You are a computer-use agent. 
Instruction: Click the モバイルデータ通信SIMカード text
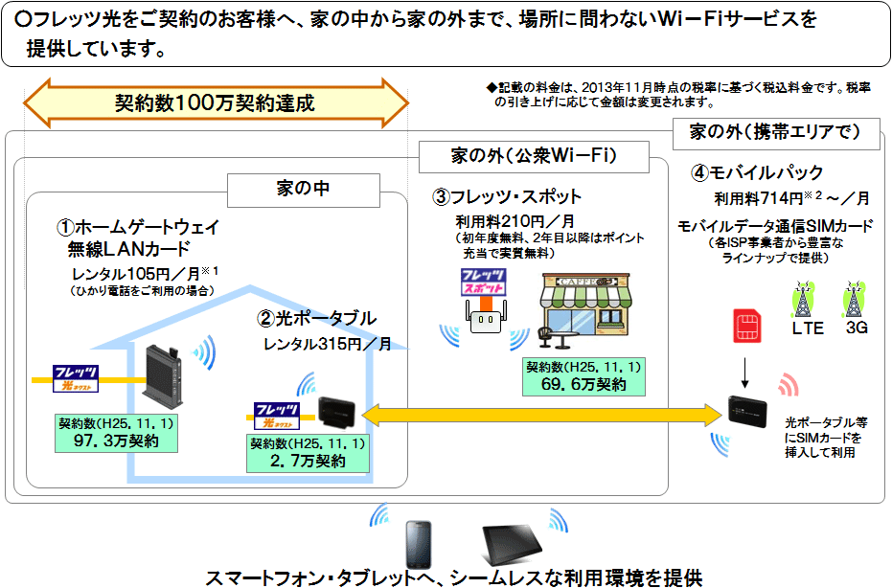pos(775,226)
